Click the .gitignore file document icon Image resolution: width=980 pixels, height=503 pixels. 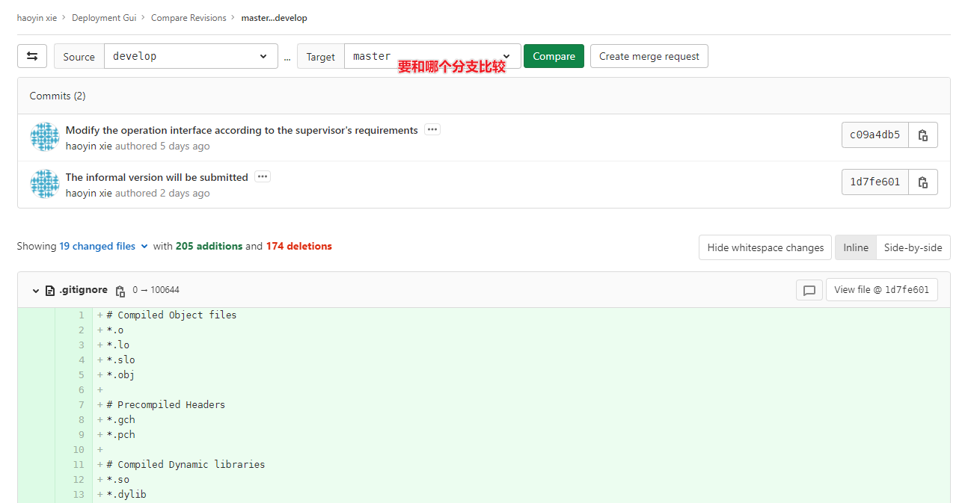coord(49,290)
